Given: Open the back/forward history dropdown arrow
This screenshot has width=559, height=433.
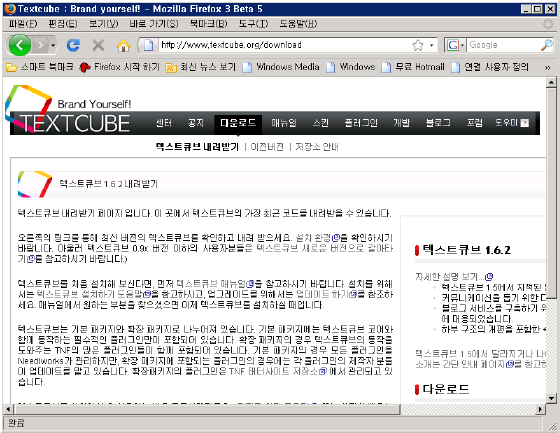Looking at the screenshot, I should [x=53, y=45].
